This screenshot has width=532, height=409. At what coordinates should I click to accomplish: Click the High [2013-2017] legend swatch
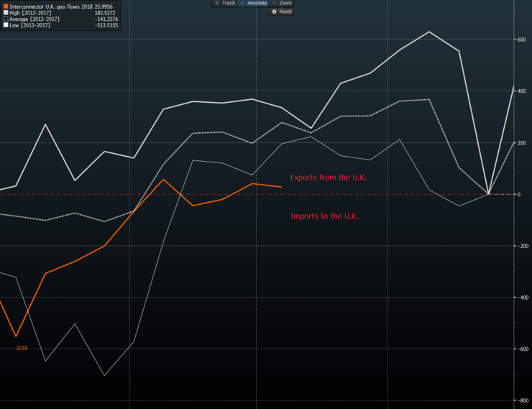pyautogui.click(x=6, y=12)
